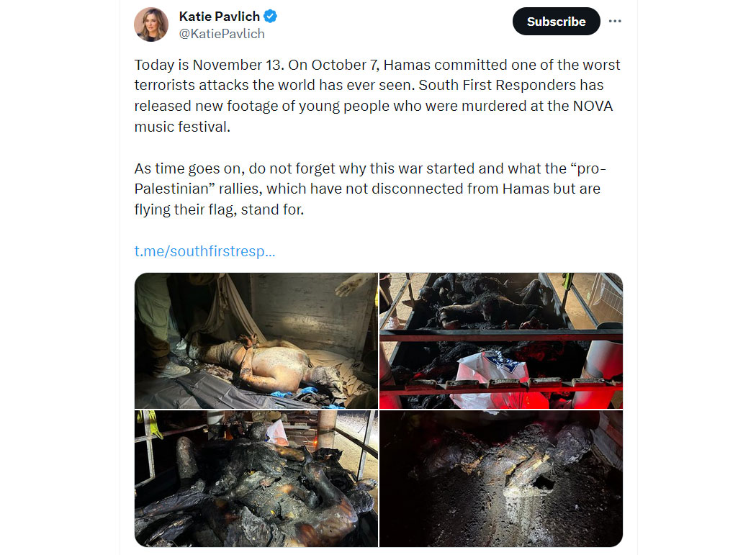Open the lower-right darkest image in the grid

pyautogui.click(x=501, y=479)
